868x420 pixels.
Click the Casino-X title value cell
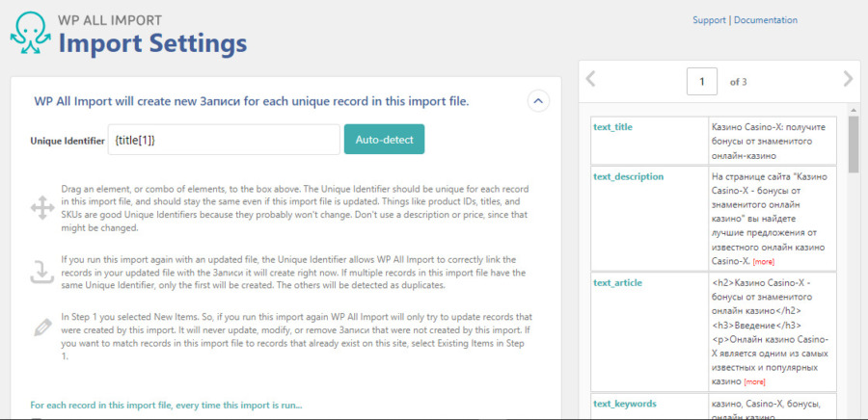(773, 141)
